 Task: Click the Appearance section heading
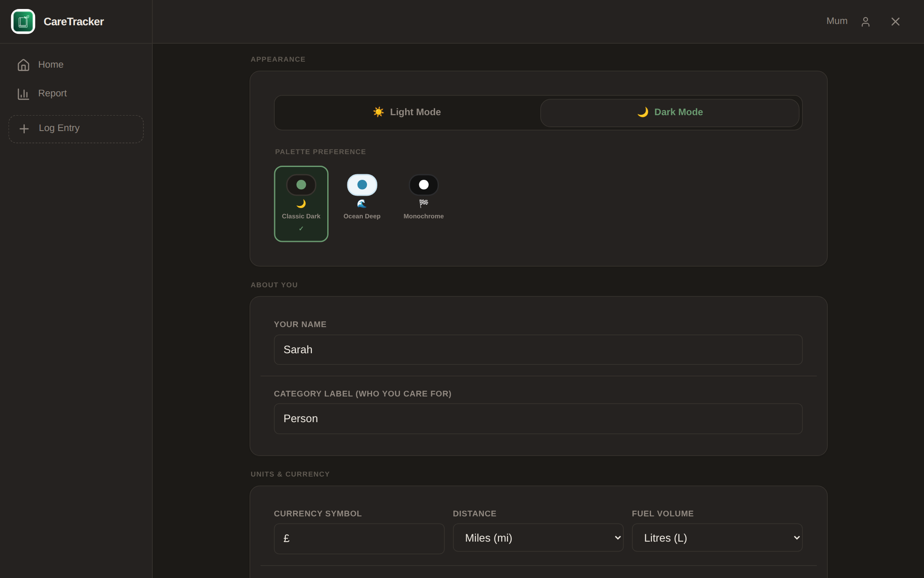[x=278, y=60]
